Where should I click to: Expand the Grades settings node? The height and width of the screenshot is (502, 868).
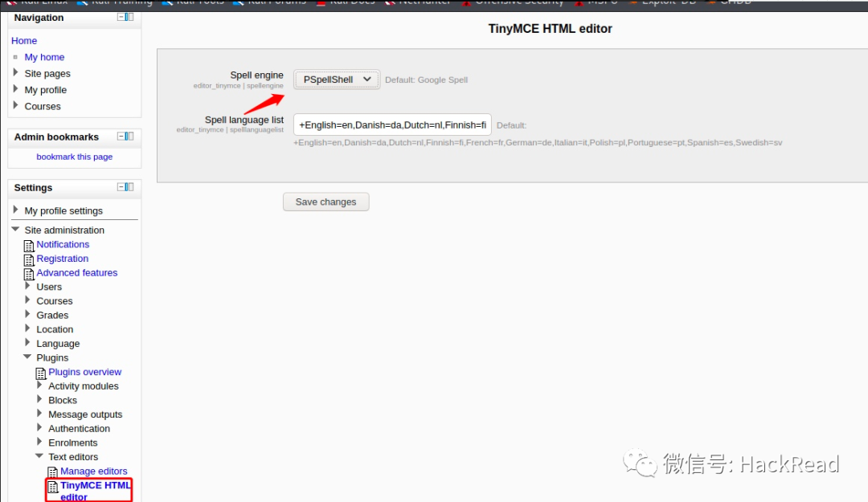point(27,314)
